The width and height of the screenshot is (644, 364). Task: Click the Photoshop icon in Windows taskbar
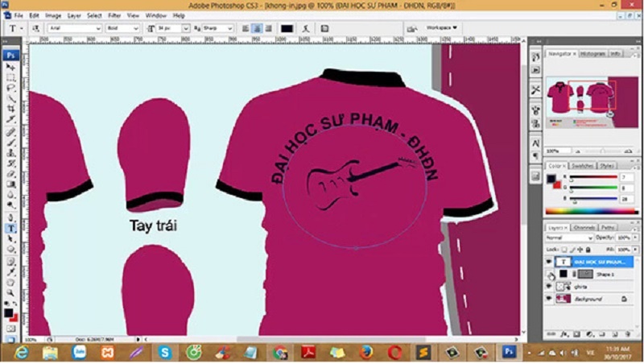509,352
